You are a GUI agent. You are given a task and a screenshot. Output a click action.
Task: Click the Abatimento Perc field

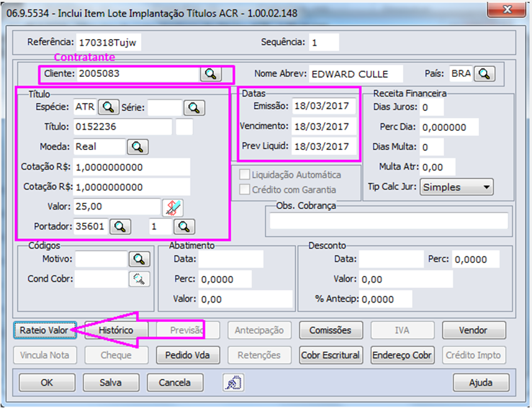click(225, 280)
